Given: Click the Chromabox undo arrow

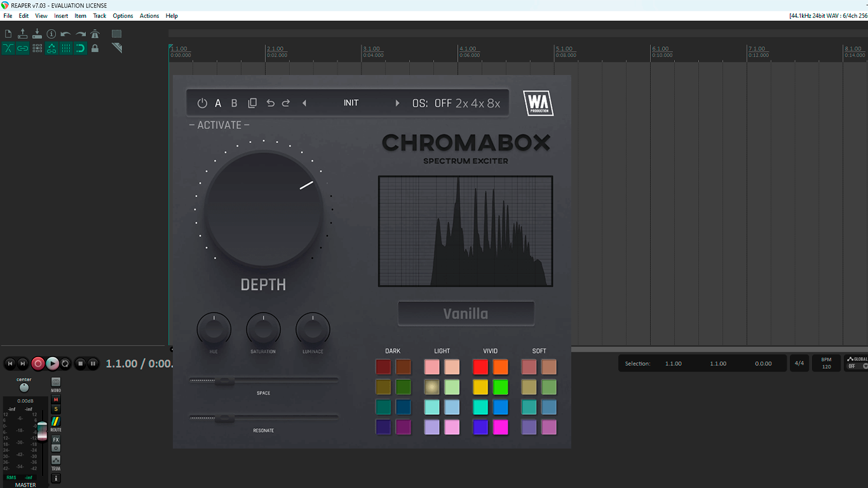Looking at the screenshot, I should point(271,103).
